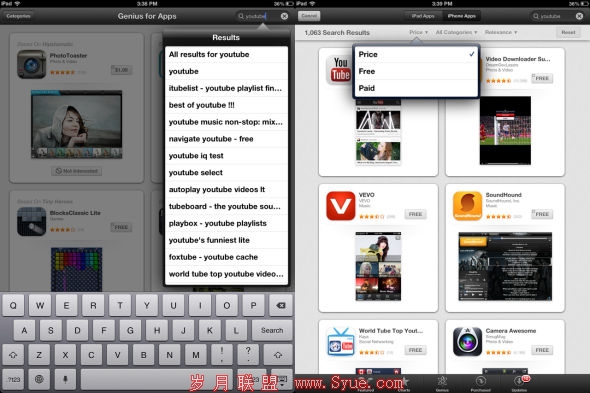Open the World Tube Top YouTube icon
Viewport: 590px width, 393px height.
[341, 342]
